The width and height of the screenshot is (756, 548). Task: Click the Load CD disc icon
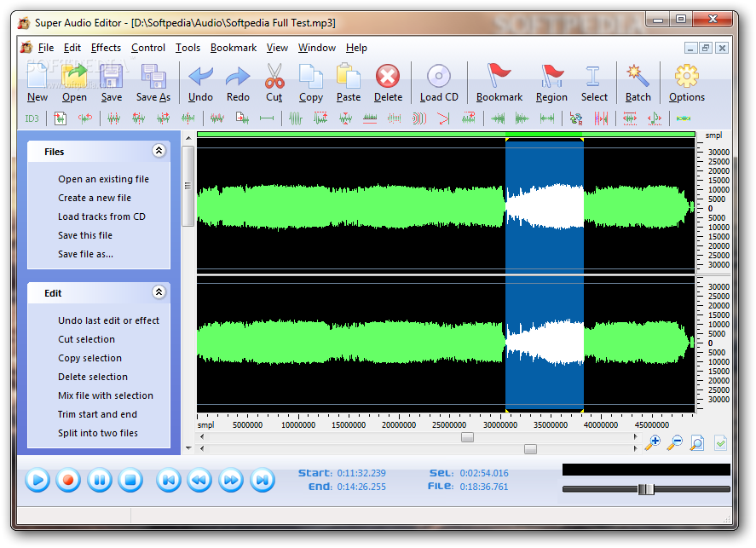(439, 76)
